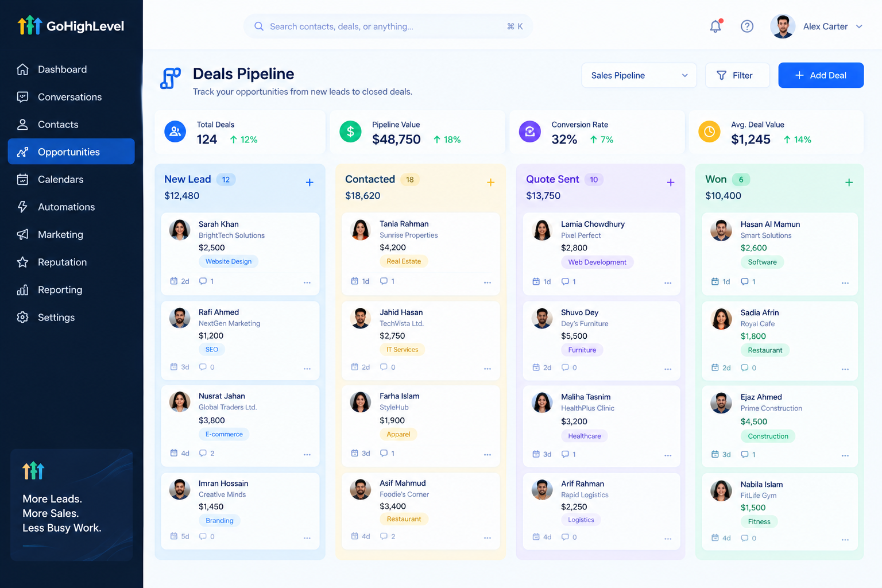The image size is (882, 588).
Task: Click the Total Deals stat icon
Action: [175, 131]
